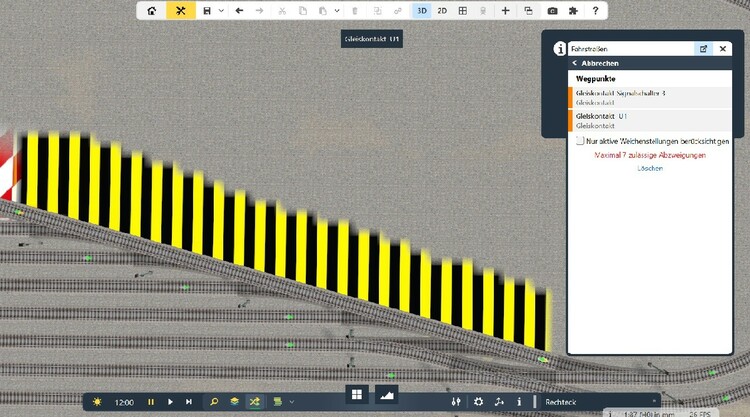
Task: Click the Wegpunkte heading
Action: tap(596, 78)
